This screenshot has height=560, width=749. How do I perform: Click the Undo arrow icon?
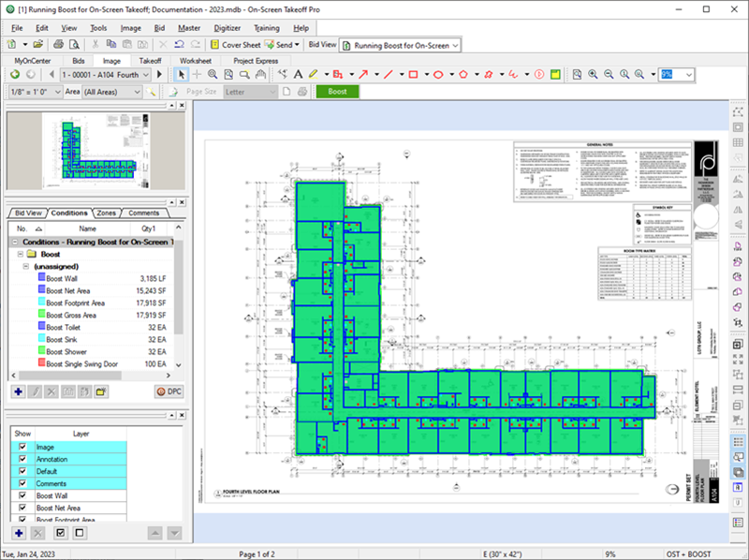tap(179, 44)
